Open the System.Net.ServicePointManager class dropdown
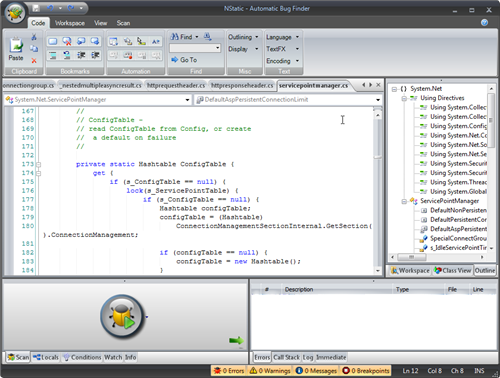Screen dimensions: 500x378 click(98, 100)
